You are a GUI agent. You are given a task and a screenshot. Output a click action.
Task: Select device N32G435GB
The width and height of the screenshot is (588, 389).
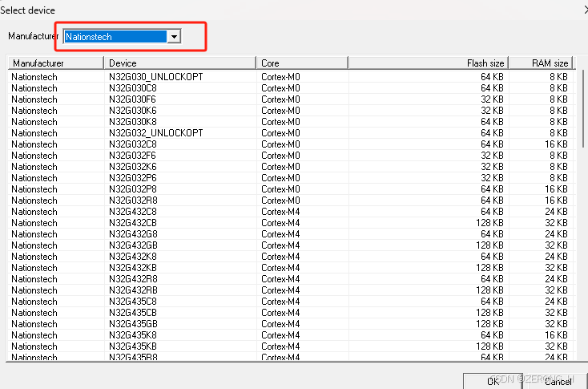point(133,324)
